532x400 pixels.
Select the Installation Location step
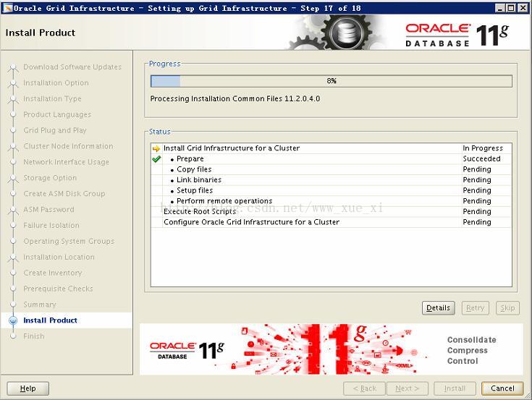click(x=59, y=257)
